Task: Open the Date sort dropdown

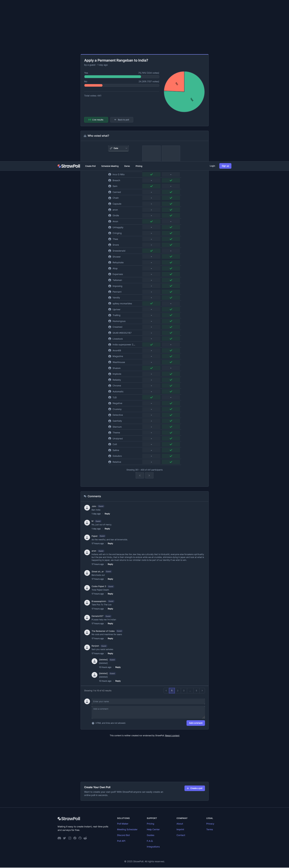Action: click(x=118, y=148)
